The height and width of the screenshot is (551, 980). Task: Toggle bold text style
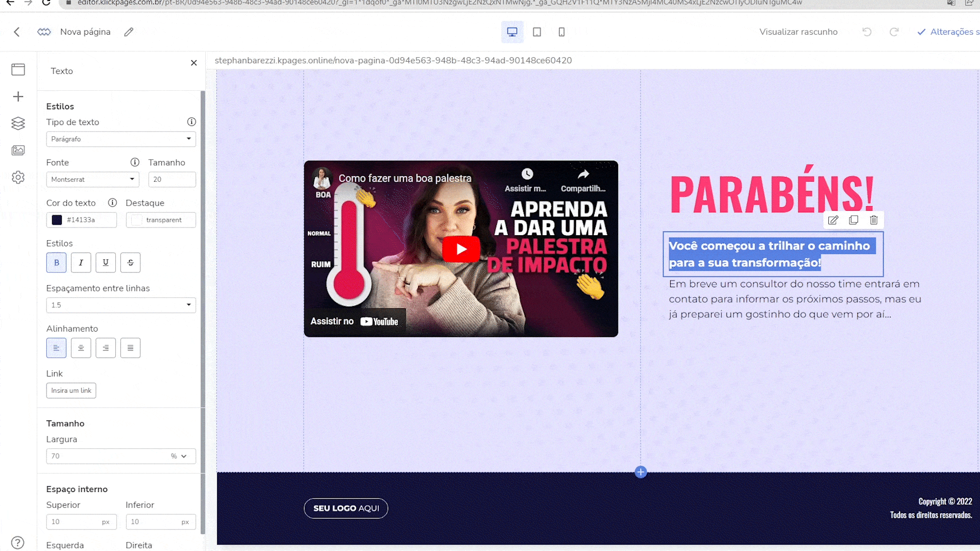coord(56,262)
